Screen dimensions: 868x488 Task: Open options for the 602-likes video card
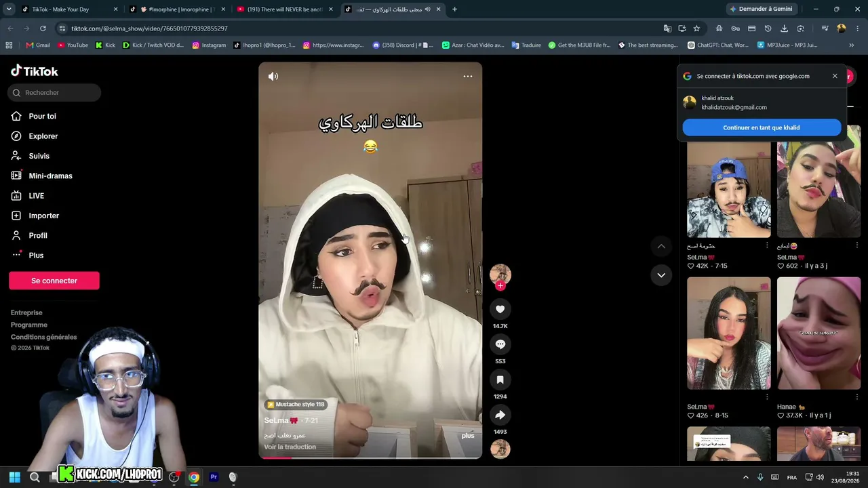coord(857,245)
